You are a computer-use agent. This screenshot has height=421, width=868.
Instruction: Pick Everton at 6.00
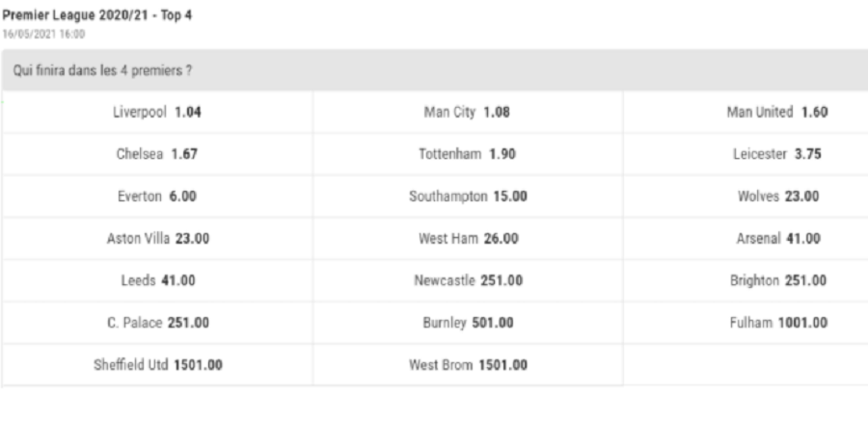click(x=158, y=196)
